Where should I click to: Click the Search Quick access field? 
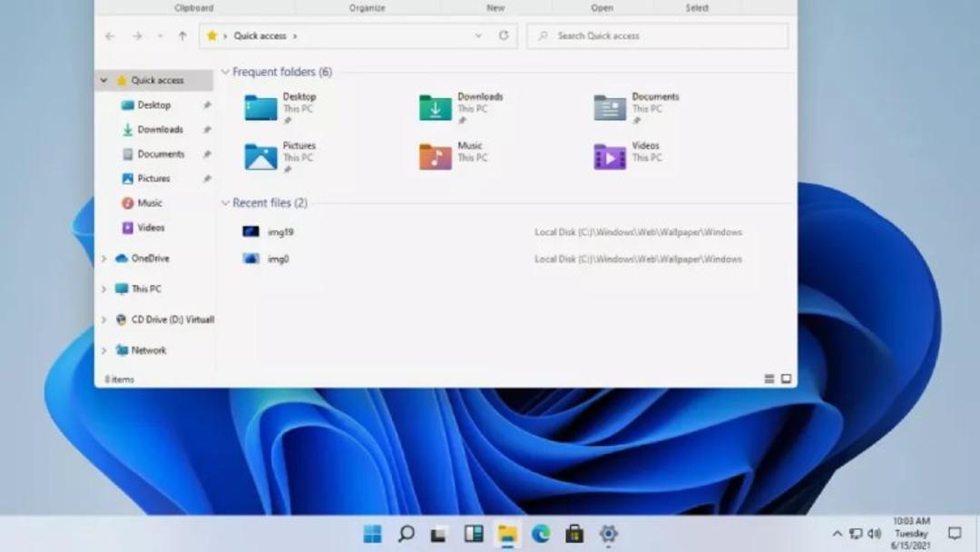coord(658,36)
